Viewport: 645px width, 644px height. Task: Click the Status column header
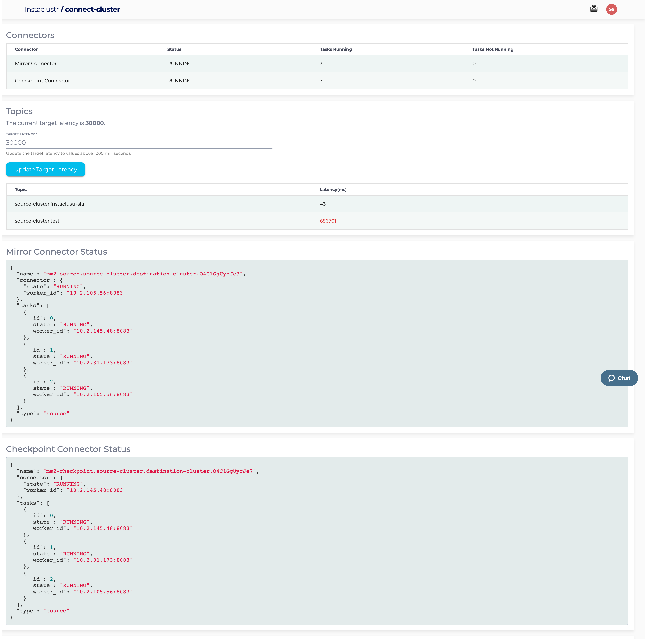[x=174, y=49]
